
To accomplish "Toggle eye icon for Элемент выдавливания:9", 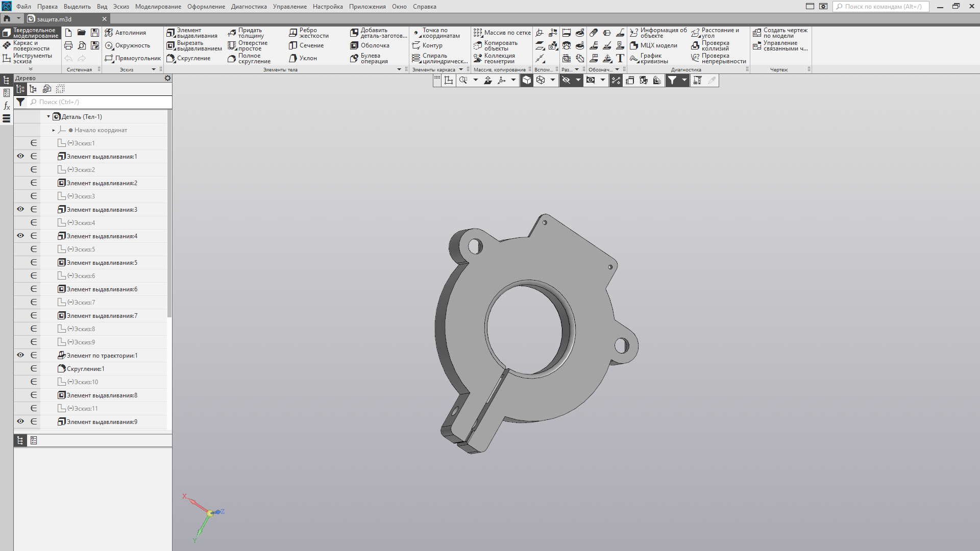I will coord(20,422).
